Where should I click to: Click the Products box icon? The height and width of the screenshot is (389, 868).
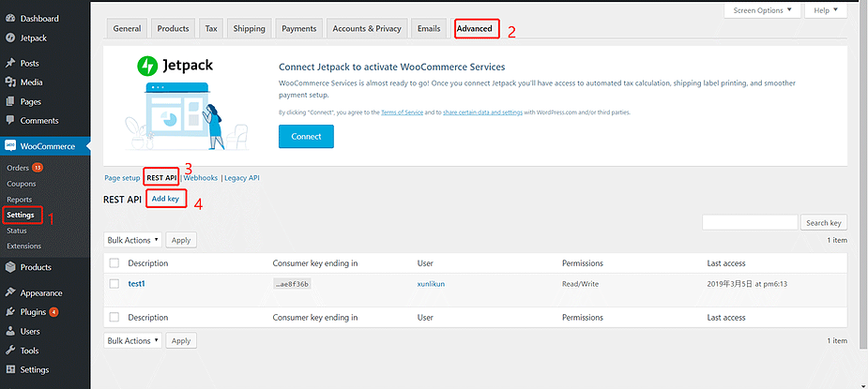click(x=10, y=267)
